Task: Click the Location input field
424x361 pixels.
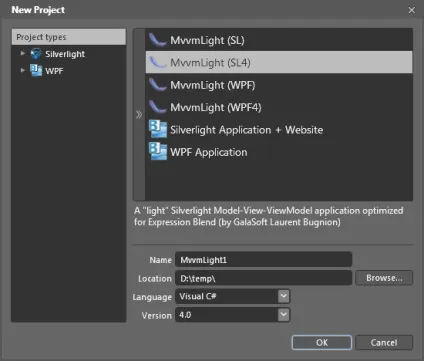Action: click(263, 278)
